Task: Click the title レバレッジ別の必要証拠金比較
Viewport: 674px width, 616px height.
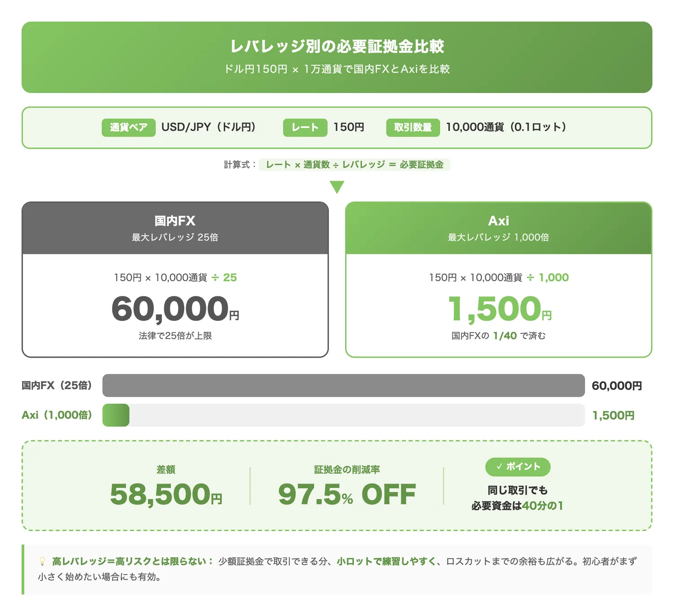Action: click(x=337, y=46)
